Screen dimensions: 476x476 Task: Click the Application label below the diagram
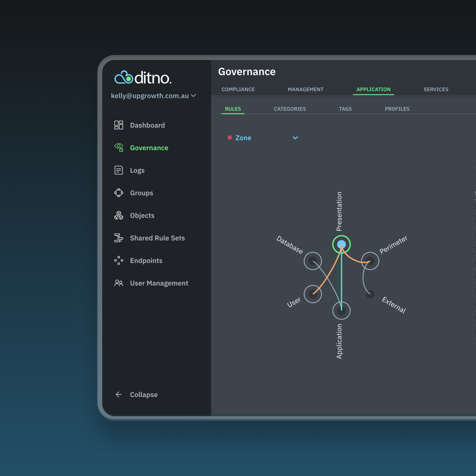pos(339,341)
